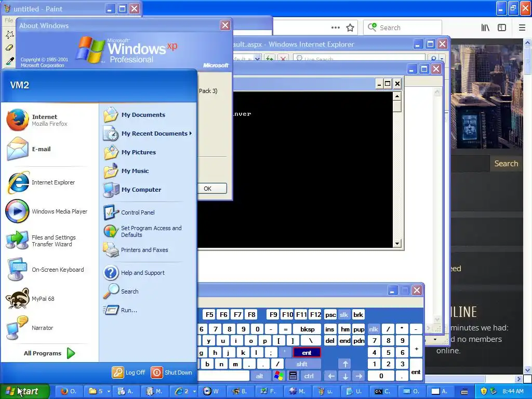Open Search from Start menu
Image resolution: width=532 pixels, height=399 pixels.
coord(121,291)
